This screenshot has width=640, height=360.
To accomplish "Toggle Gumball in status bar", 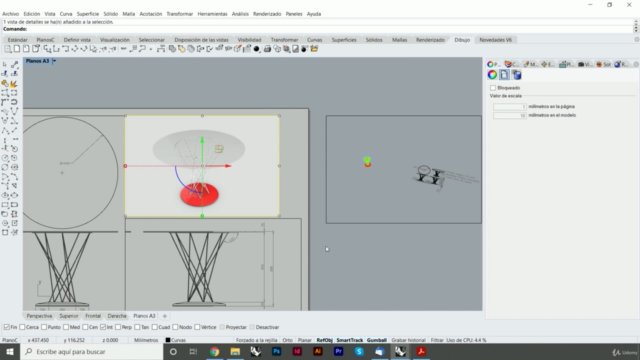I will click(376, 340).
